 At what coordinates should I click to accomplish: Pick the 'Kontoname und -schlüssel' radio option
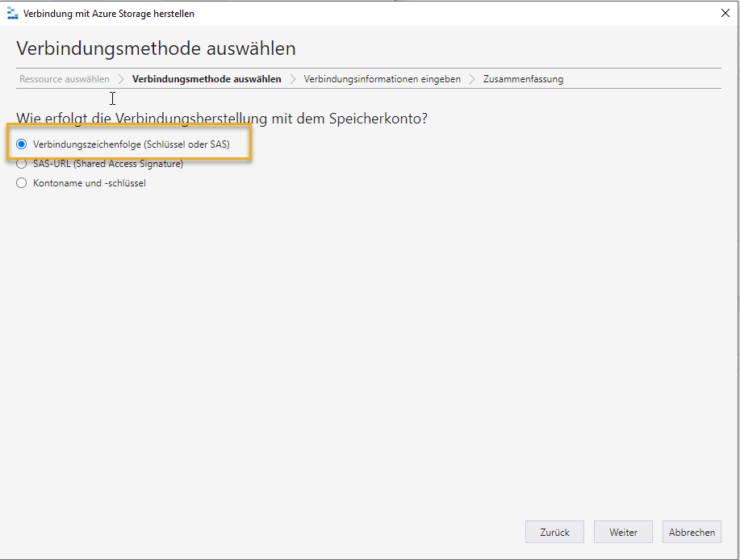[22, 183]
